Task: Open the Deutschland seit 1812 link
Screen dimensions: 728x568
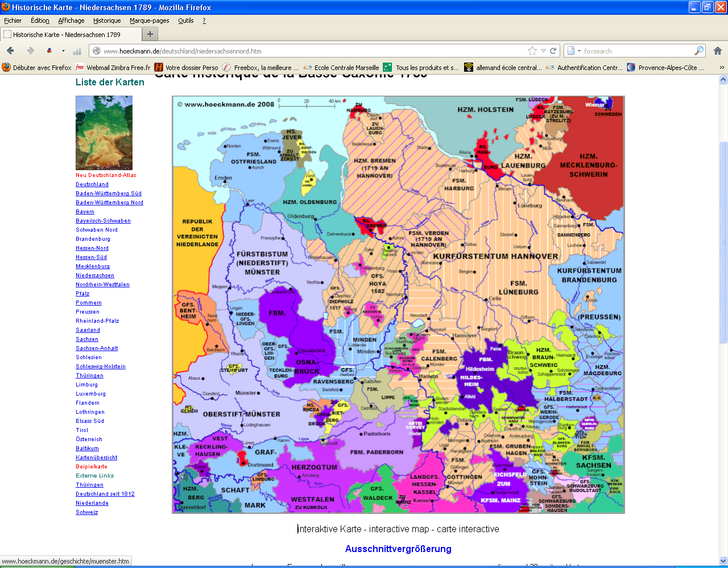Action: click(105, 494)
